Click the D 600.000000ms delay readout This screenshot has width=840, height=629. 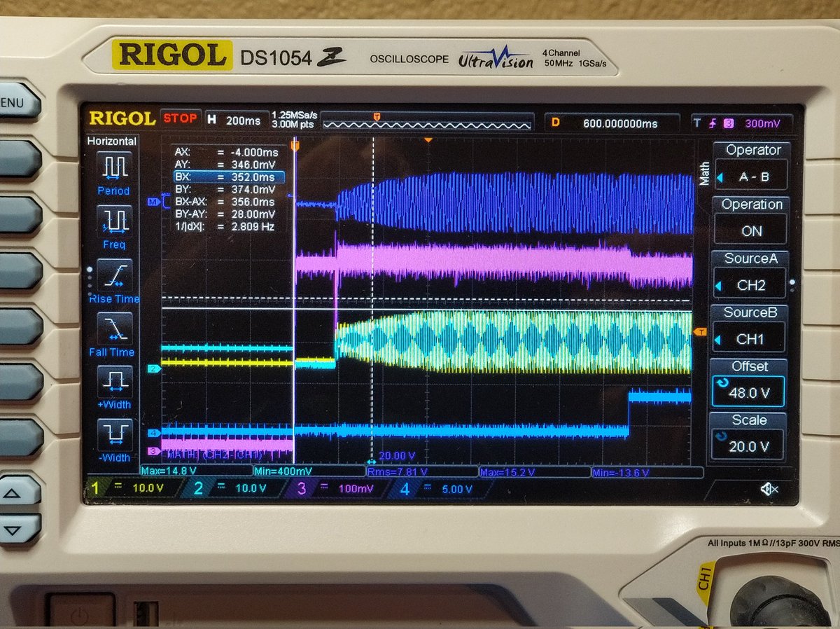pos(611,123)
